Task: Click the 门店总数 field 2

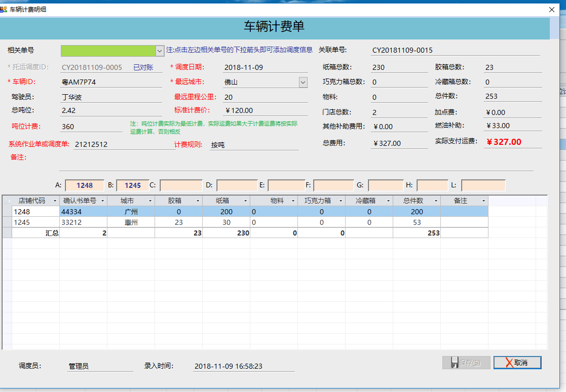Action: pyautogui.click(x=399, y=112)
